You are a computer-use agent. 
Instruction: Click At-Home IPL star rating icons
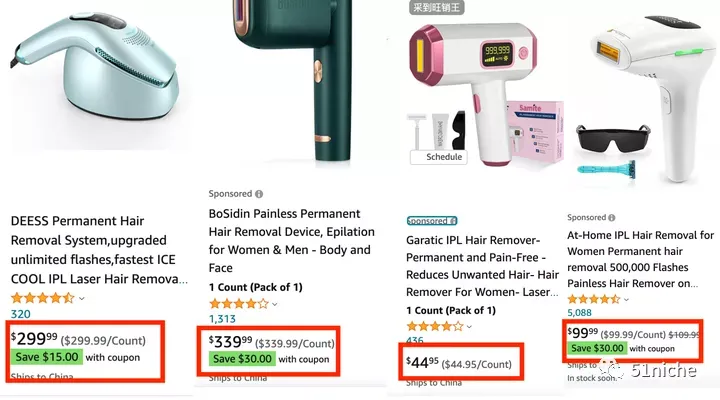tap(594, 299)
